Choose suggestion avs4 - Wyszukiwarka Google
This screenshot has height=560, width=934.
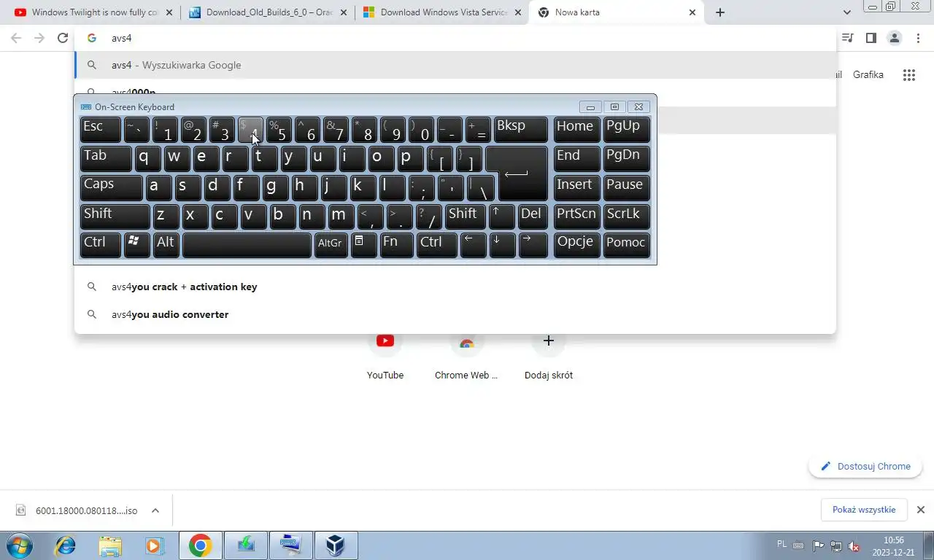click(455, 65)
